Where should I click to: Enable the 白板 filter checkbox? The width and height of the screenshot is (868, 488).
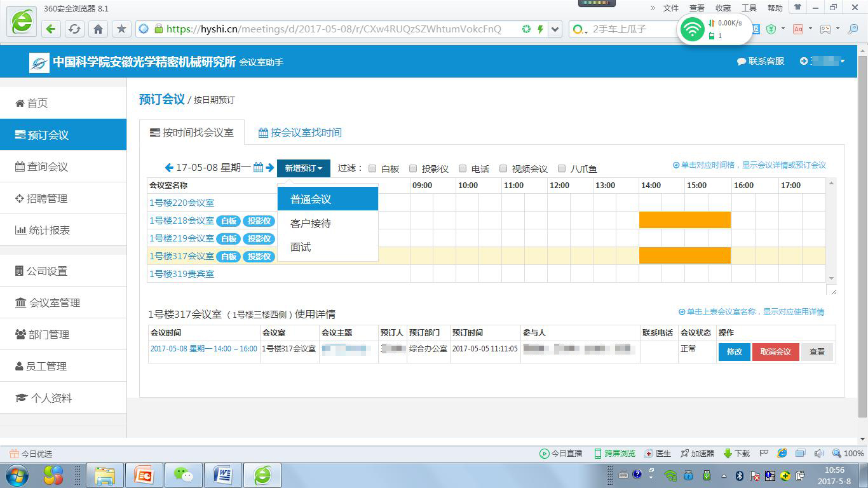click(x=373, y=168)
